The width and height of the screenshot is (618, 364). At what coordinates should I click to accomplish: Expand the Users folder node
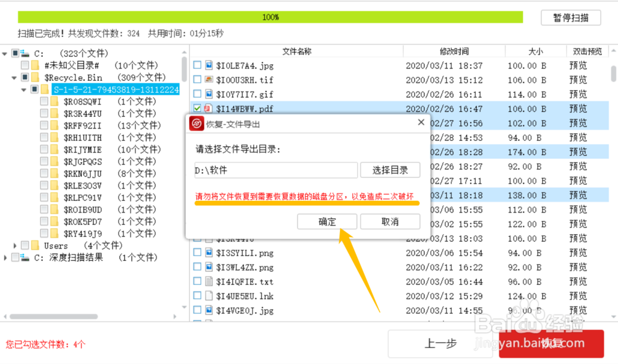point(14,245)
